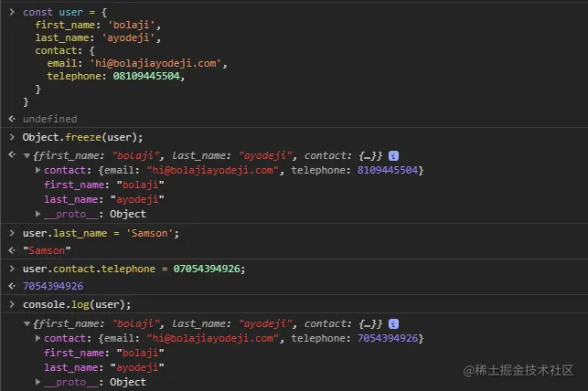The height and width of the screenshot is (391, 588).
Task: Click telephone value 8109445504 in the freeze result
Action: coord(388,171)
